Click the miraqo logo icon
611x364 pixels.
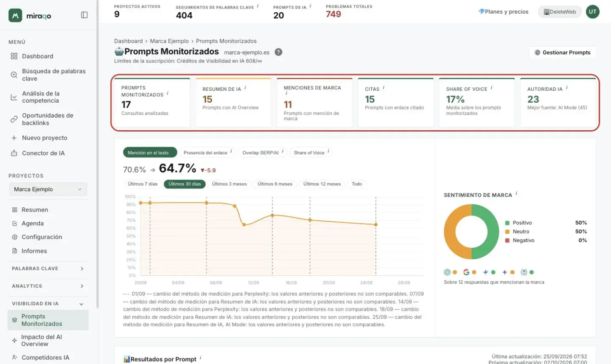pos(15,16)
